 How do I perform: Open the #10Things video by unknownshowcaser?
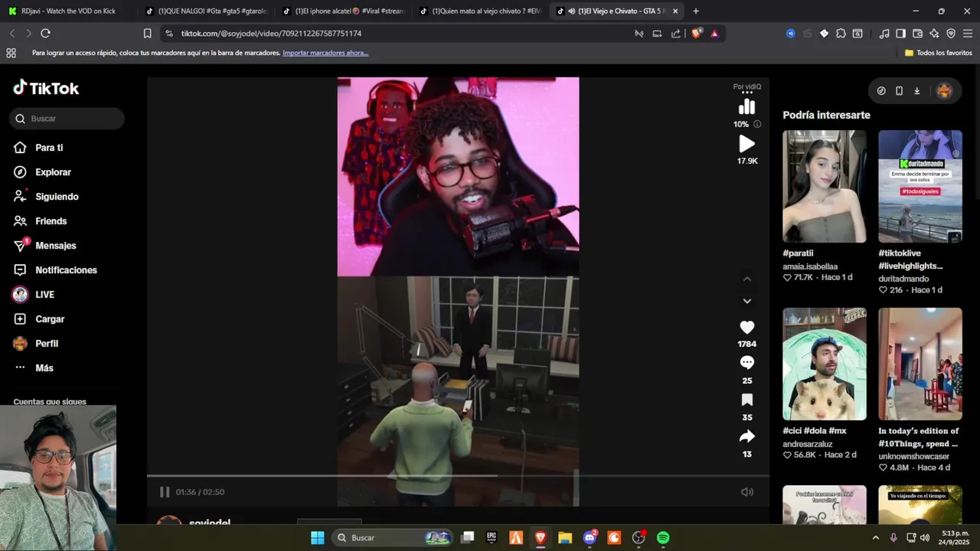click(920, 364)
